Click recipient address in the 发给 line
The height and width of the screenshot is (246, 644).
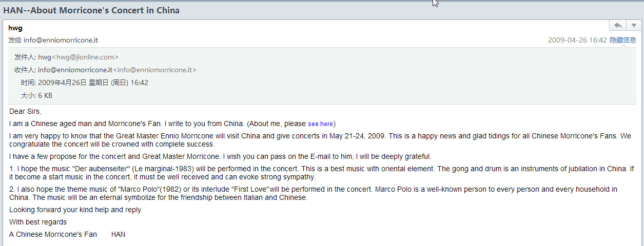click(x=61, y=40)
